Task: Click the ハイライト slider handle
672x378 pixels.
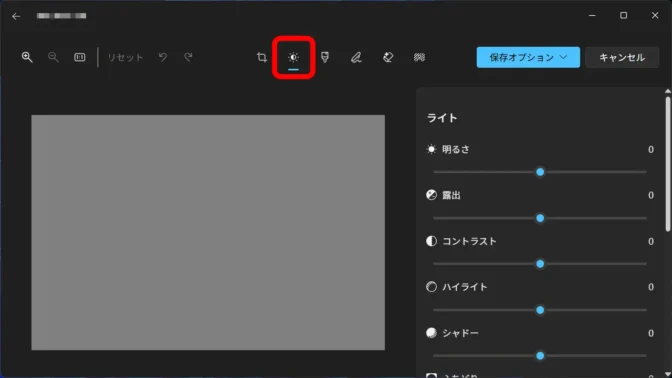Action: [x=540, y=310]
